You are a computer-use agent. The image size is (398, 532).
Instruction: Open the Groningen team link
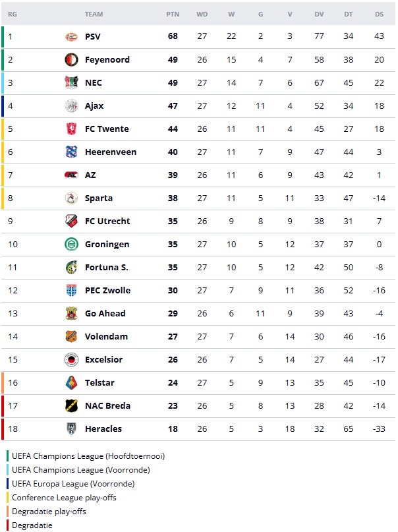[107, 244]
